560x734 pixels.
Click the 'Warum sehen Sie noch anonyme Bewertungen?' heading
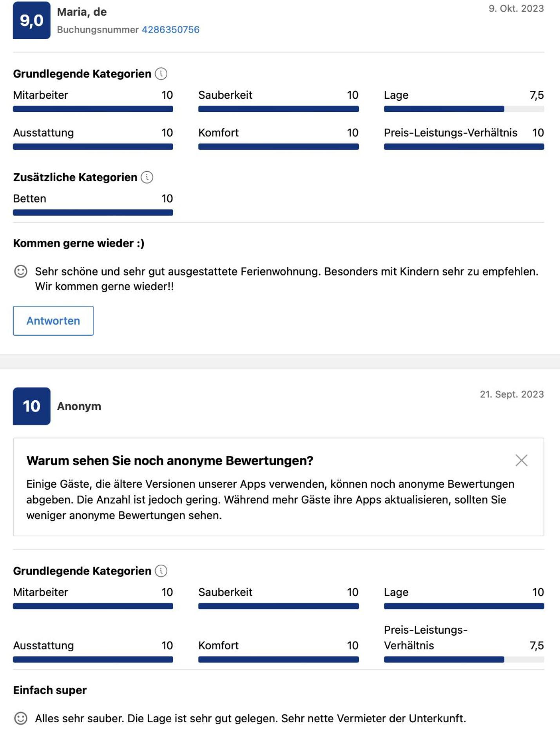(170, 460)
